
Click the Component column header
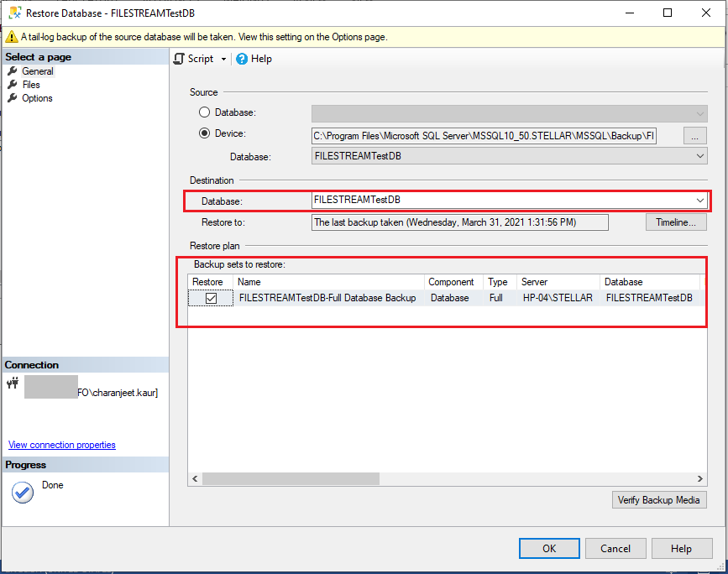pyautogui.click(x=453, y=282)
